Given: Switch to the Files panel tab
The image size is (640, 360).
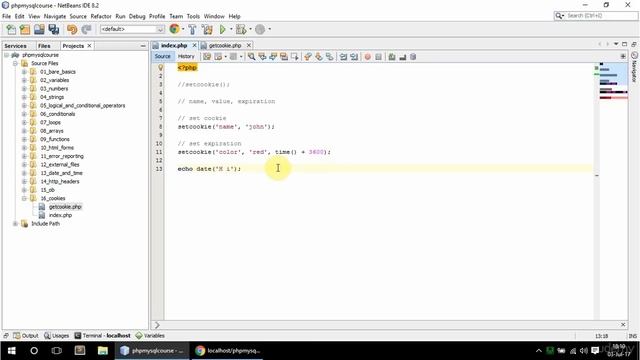Looking at the screenshot, I should [44, 46].
